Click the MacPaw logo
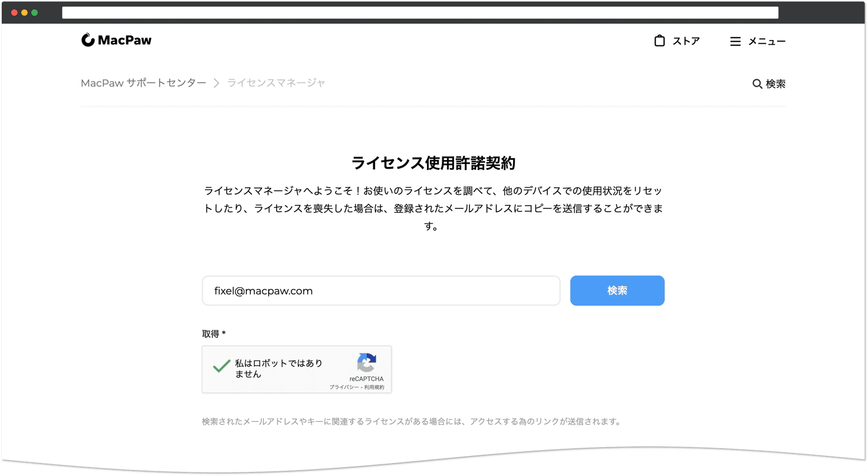Image resolution: width=868 pixels, height=476 pixels. [116, 40]
